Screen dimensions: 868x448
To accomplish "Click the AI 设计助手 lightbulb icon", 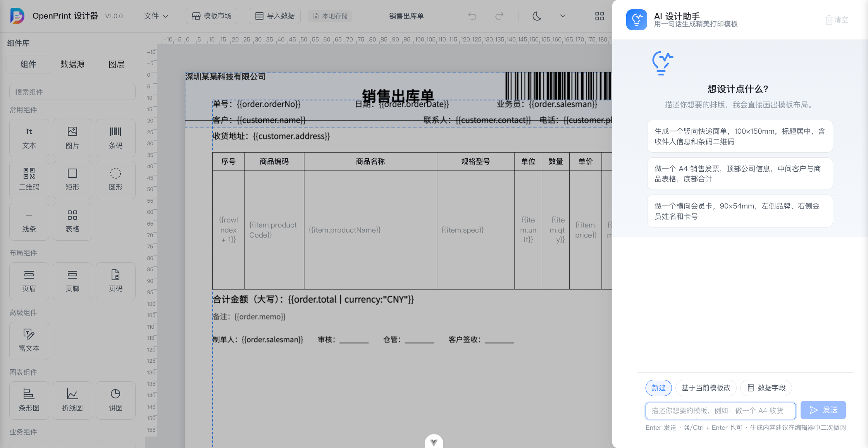I will point(637,20).
